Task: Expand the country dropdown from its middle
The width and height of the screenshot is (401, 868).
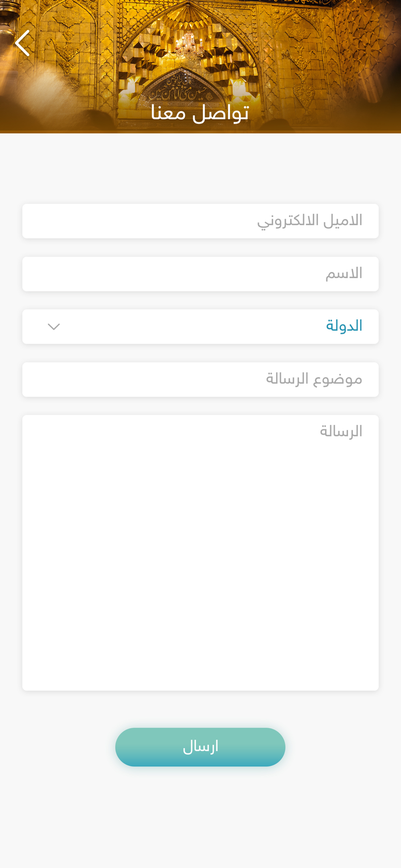Action: pyautogui.click(x=200, y=326)
